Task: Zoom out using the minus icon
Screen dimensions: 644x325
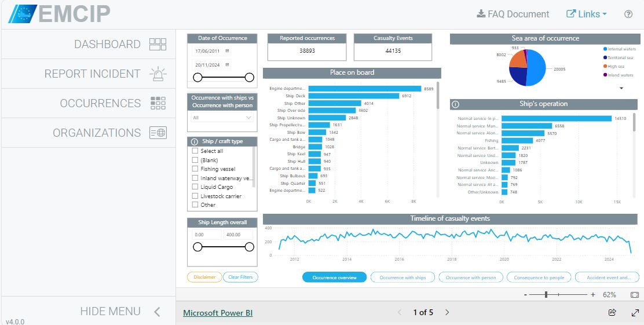Action: [x=525, y=295]
